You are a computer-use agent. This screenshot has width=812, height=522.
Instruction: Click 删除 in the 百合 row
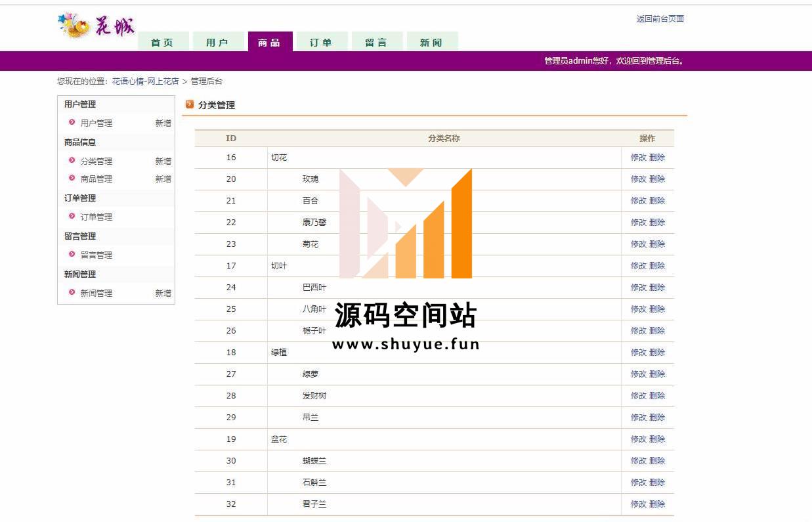click(657, 201)
